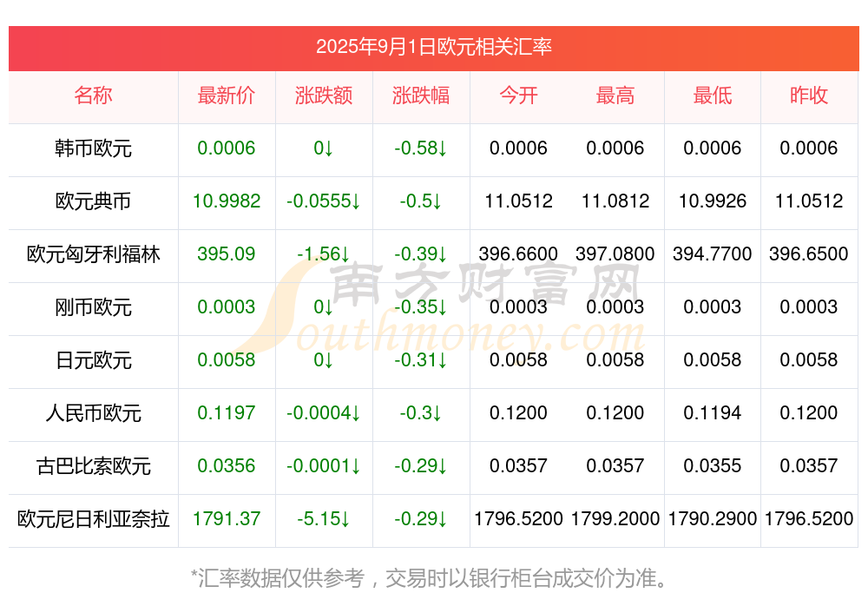Screen dimensions: 868x606
Task: Click the 今开 column header
Action: (518, 96)
